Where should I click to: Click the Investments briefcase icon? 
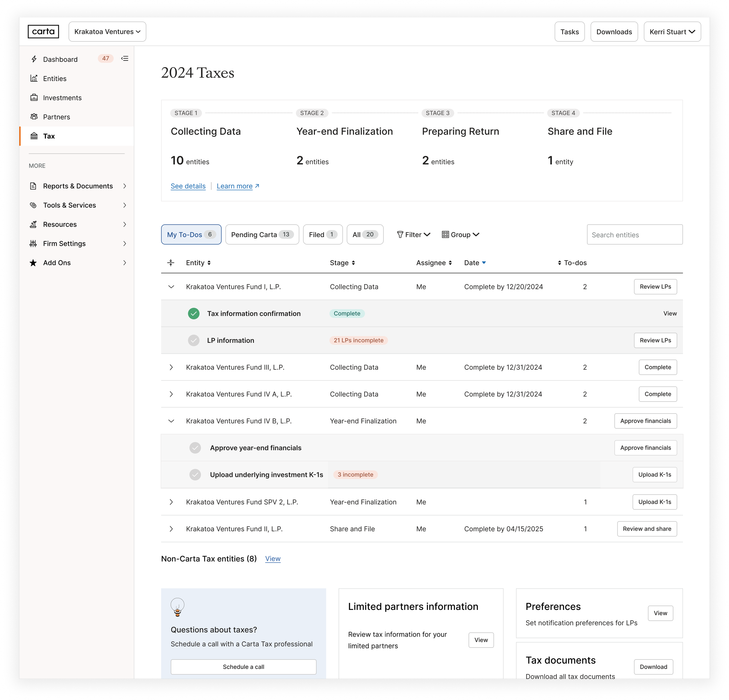(34, 97)
